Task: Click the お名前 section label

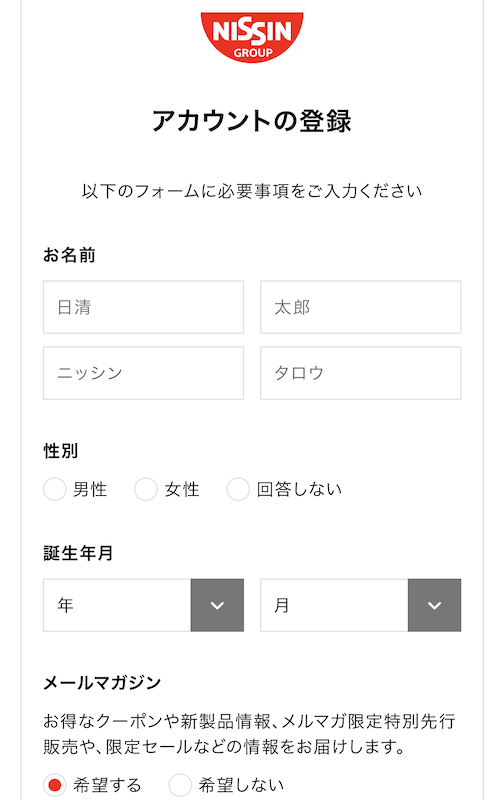Action: tap(69, 255)
